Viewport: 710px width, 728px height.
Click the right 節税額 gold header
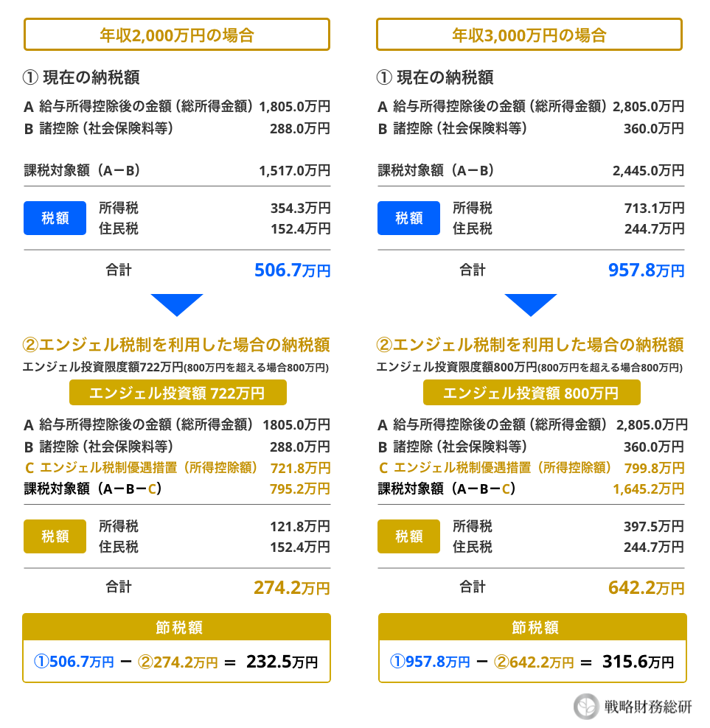[532, 627]
